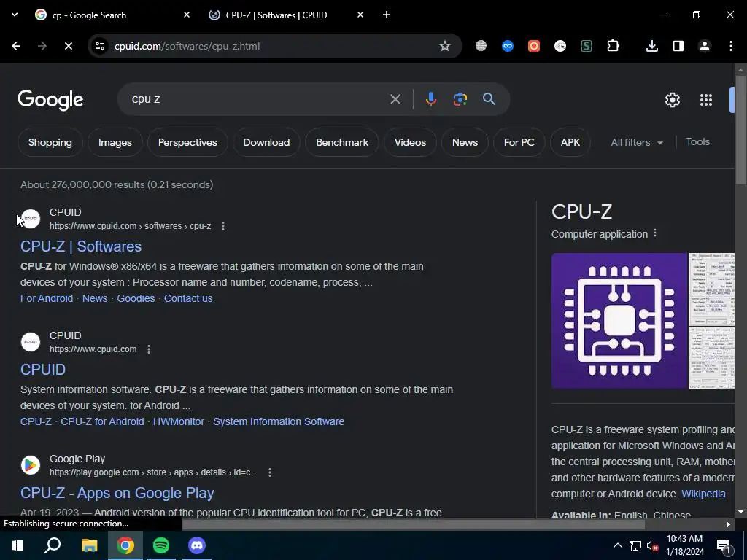Screen dimensions: 747x560
Task: Open the System Information Software sitelink
Action: tap(279, 422)
